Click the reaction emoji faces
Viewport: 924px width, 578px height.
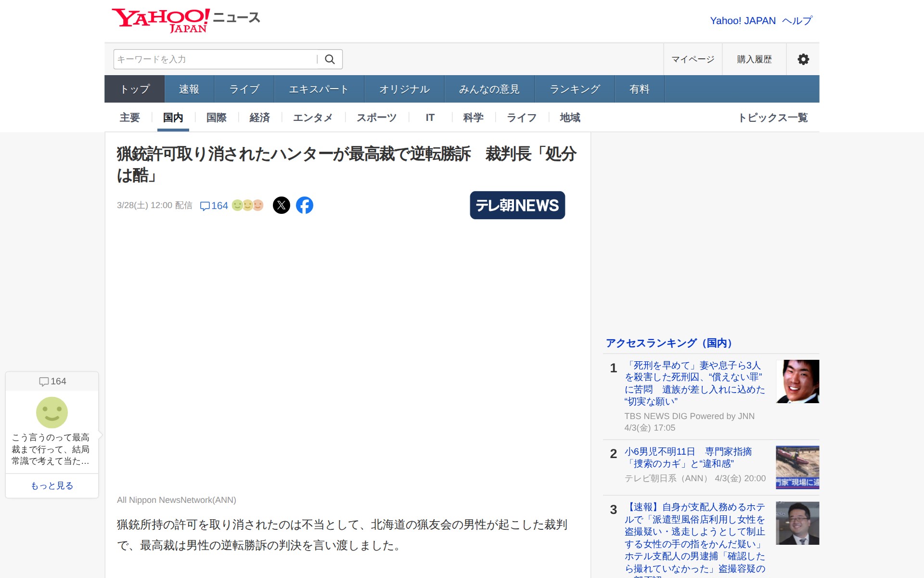(247, 205)
